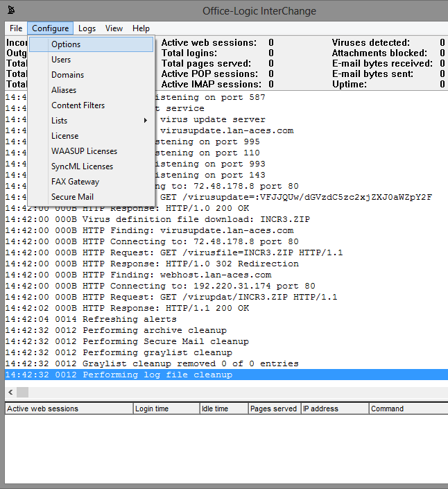Sort by Pages served column
This screenshot has height=489, width=448.
(275, 409)
